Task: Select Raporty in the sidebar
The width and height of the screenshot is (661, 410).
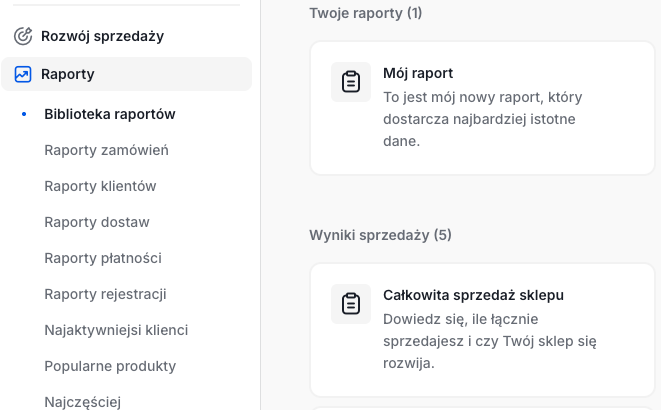Action: [x=126, y=74]
